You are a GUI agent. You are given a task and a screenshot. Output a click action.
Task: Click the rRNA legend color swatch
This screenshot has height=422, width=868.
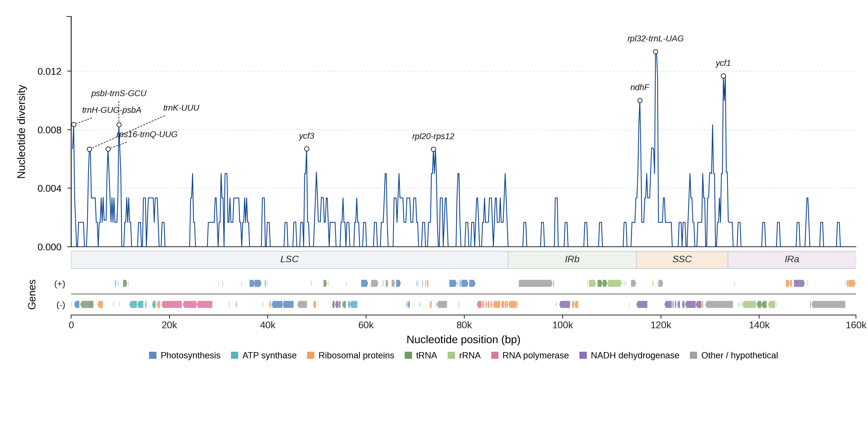(x=451, y=355)
